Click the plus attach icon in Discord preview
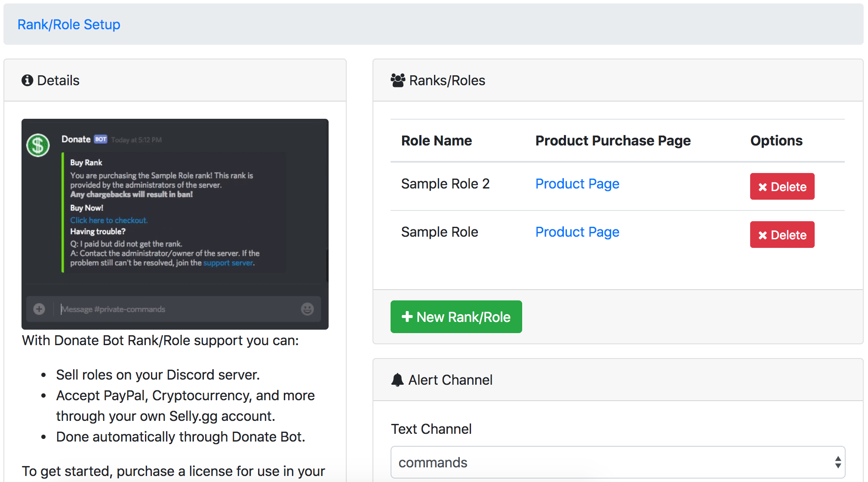This screenshot has height=482, width=868. coord(39,309)
